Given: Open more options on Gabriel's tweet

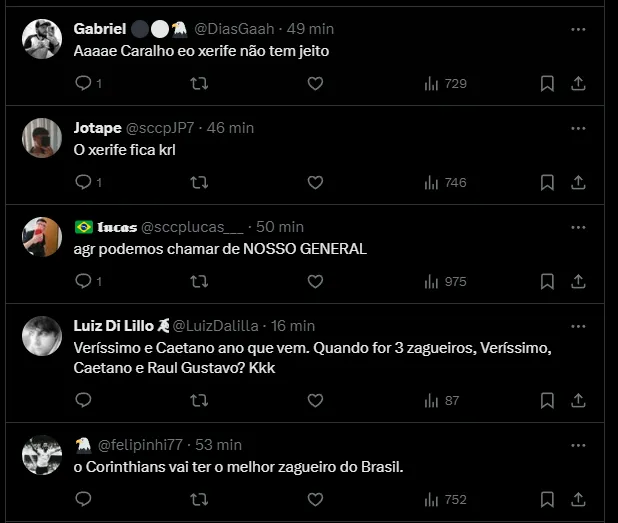Looking at the screenshot, I should point(578,30).
